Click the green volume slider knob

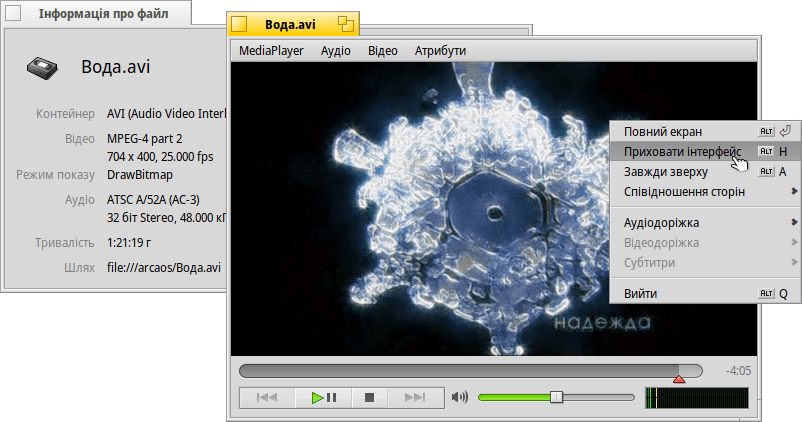pos(556,397)
